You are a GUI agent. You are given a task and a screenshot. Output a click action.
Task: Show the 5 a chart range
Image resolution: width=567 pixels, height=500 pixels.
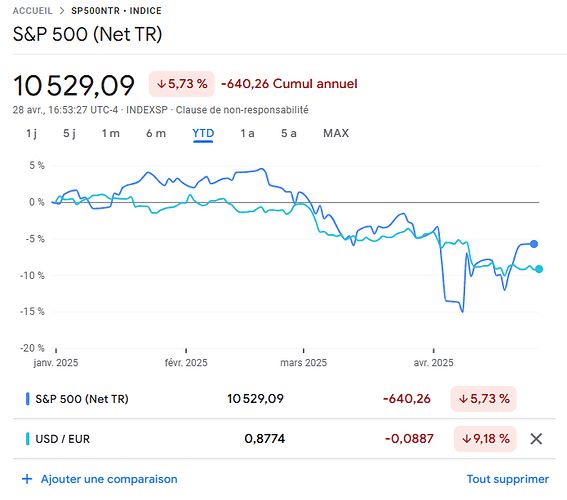tap(289, 133)
